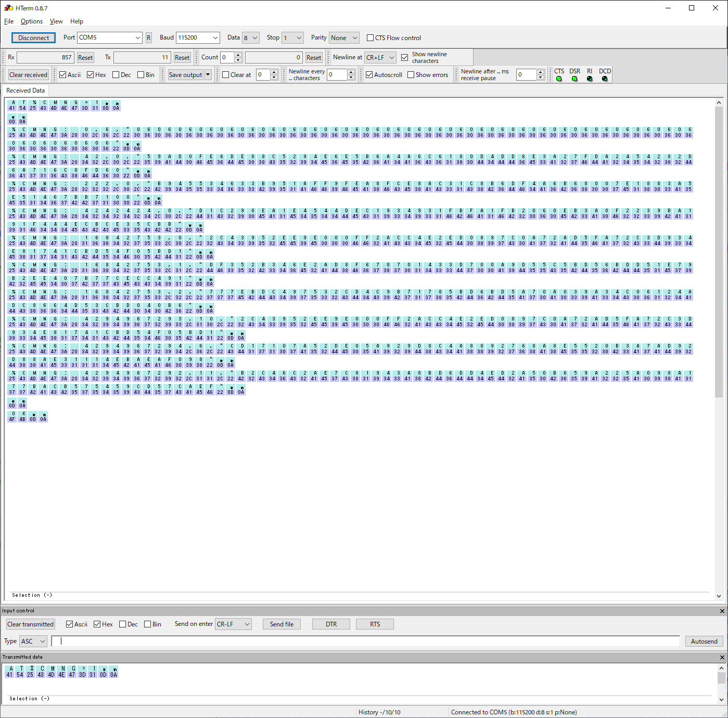Screen dimensions: 728x718
Task: Click the DSR status indicator light
Action: point(574,79)
